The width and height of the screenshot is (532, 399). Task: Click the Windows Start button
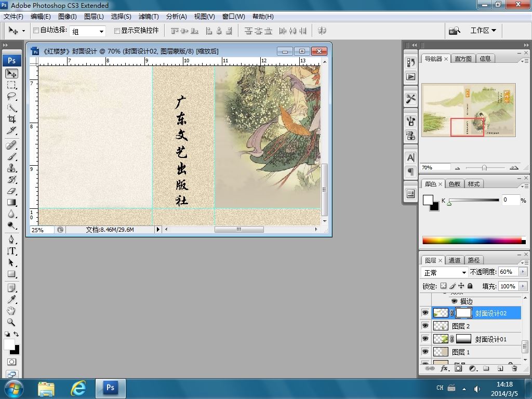[x=14, y=389]
